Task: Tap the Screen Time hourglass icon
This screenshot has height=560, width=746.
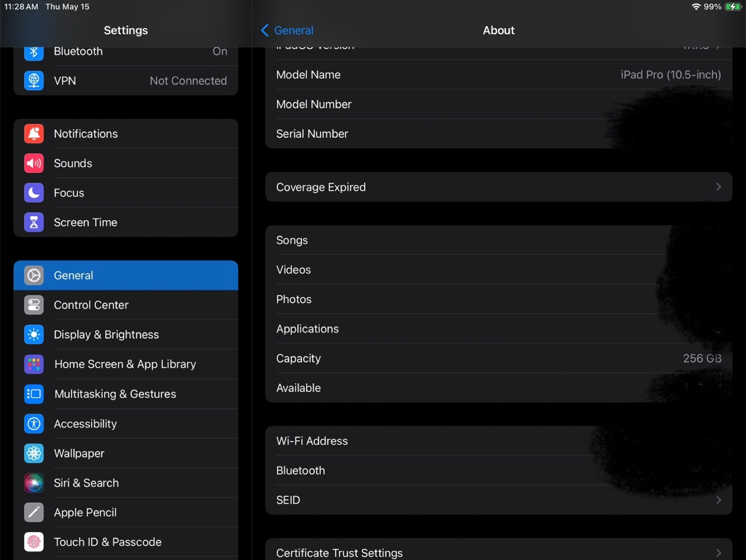Action: pyautogui.click(x=34, y=222)
